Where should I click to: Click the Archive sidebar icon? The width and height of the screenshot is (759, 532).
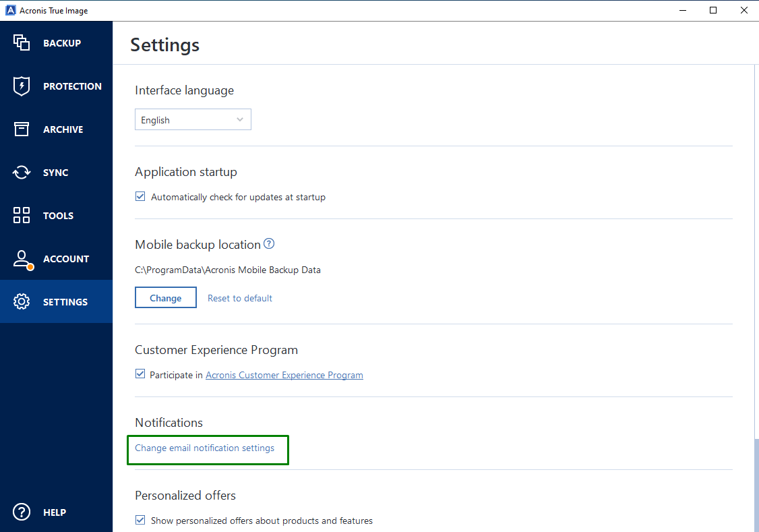pyautogui.click(x=21, y=129)
